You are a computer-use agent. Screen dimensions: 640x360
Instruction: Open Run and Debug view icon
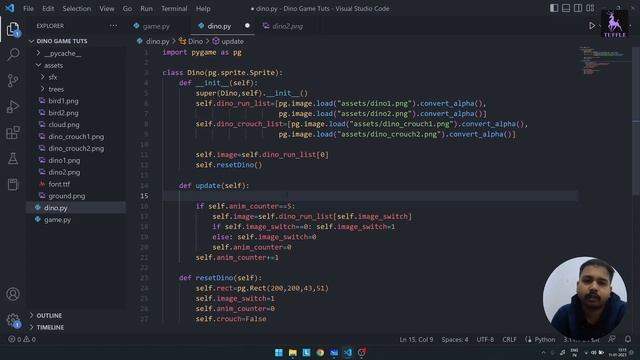point(13,107)
